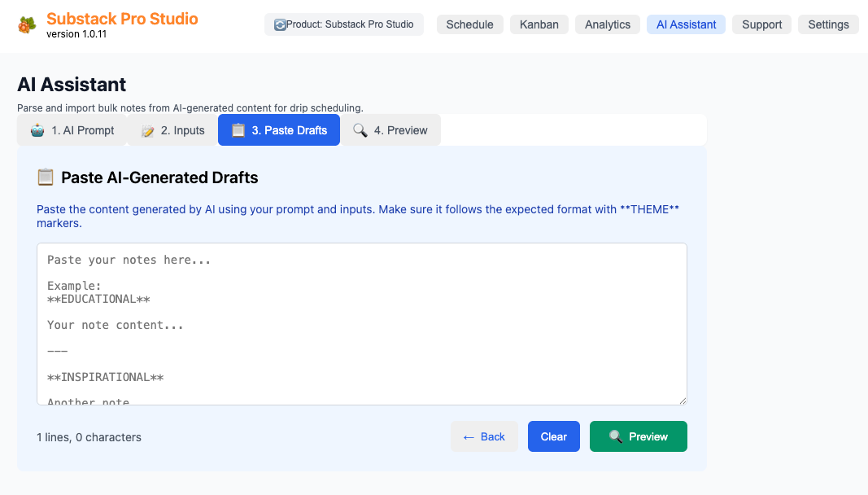Click magnifier icon inside green Preview button
The height and width of the screenshot is (495, 868).
pyautogui.click(x=616, y=437)
